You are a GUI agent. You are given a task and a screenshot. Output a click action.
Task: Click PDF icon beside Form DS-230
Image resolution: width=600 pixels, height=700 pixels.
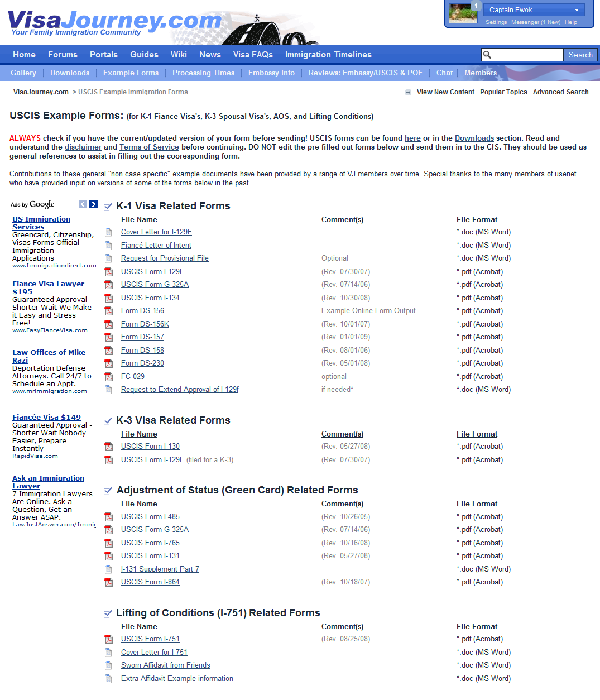point(108,363)
